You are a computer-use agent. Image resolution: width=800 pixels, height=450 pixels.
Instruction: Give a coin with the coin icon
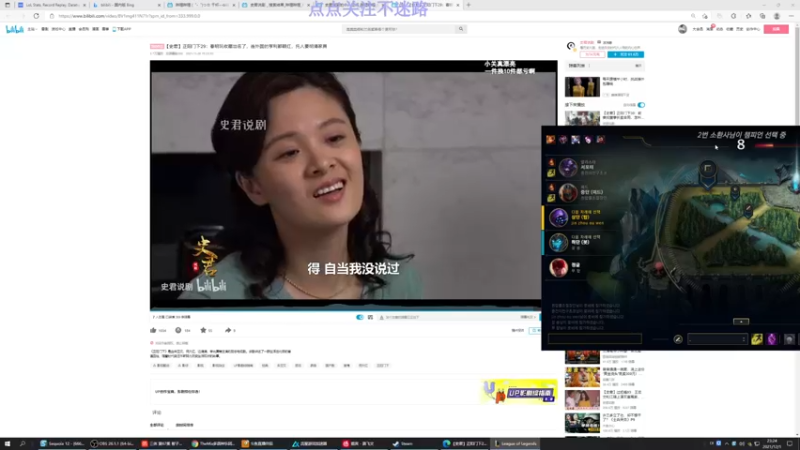[x=178, y=330]
